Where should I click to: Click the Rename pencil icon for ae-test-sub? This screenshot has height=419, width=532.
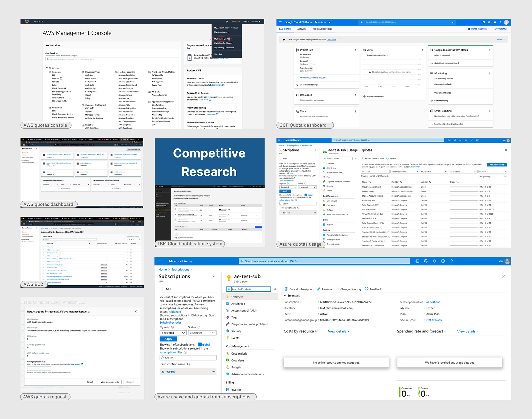coord(319,289)
